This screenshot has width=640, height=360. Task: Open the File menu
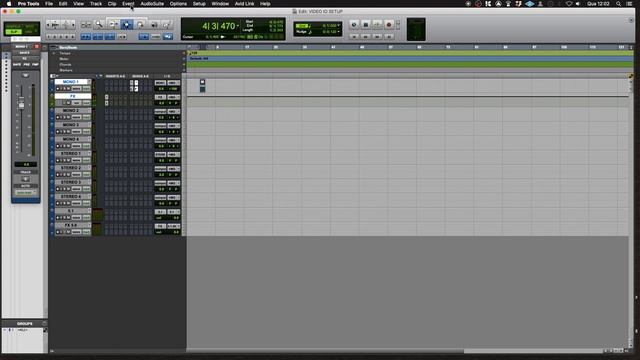[49, 4]
